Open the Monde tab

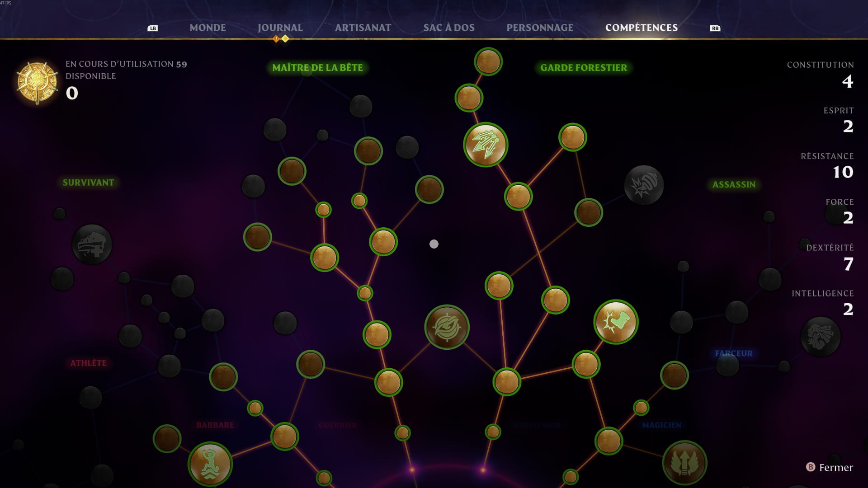208,28
